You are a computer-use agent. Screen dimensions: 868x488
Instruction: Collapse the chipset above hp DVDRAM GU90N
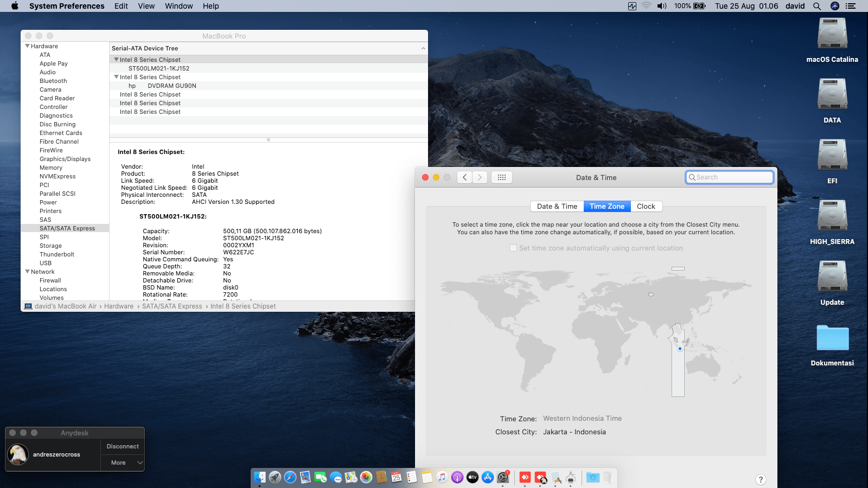click(116, 77)
